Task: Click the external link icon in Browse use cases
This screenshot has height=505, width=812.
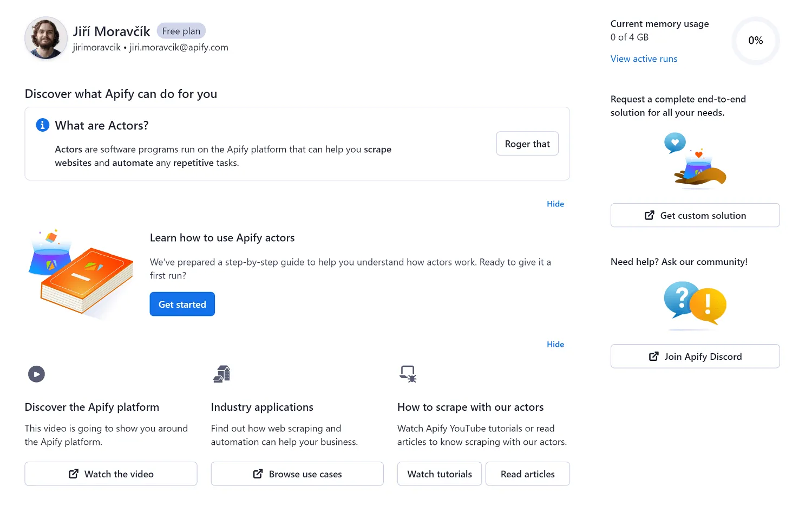Action: pos(258,474)
